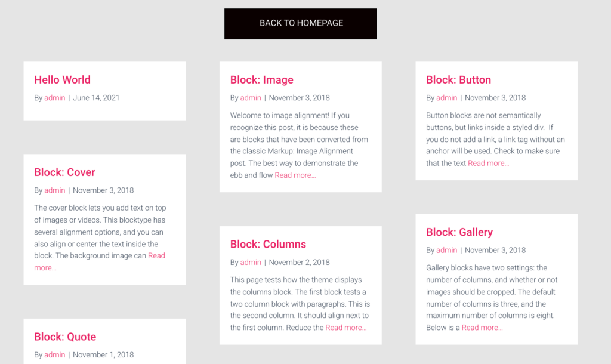This screenshot has height=364, width=611.
Task: Click the admin link under Block: Gallery
Action: 446,249
